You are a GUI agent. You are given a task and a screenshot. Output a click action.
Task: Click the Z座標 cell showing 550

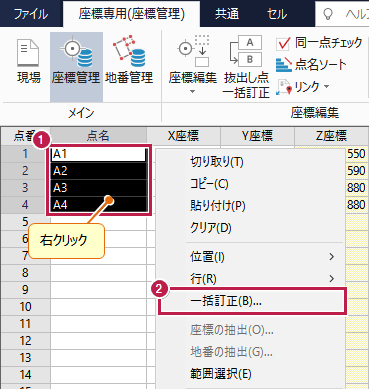(356, 154)
